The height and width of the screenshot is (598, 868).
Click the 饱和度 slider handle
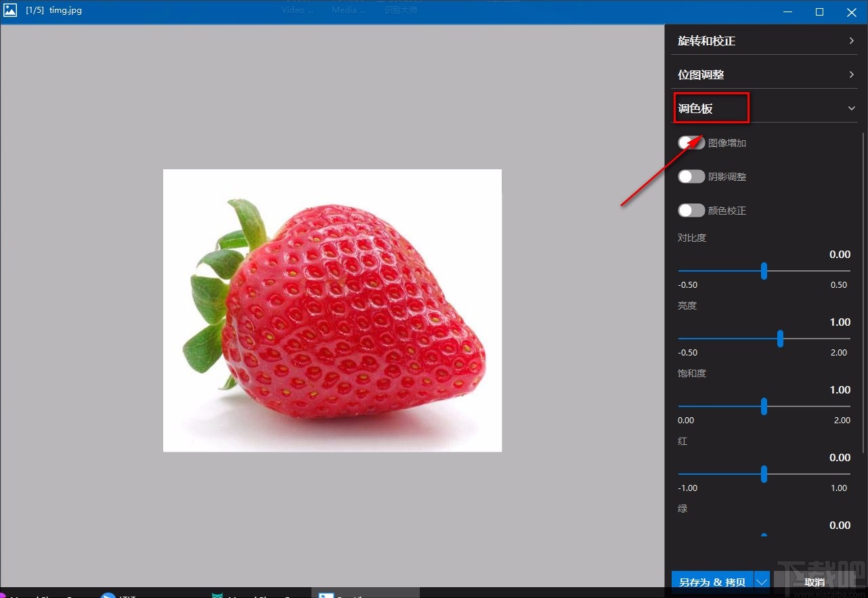click(764, 406)
